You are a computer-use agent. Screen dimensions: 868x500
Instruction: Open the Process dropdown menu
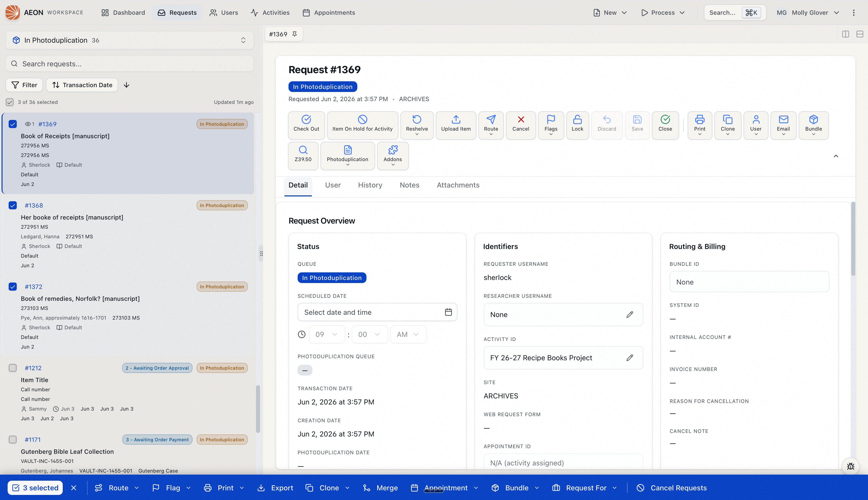click(x=663, y=13)
